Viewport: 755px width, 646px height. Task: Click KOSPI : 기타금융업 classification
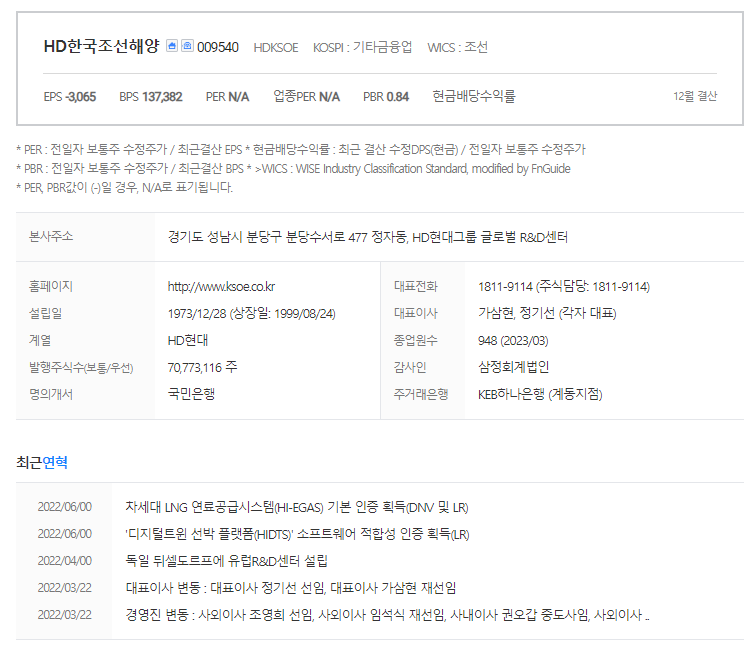363,47
